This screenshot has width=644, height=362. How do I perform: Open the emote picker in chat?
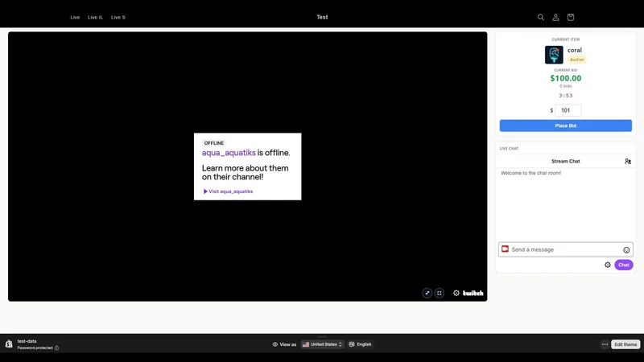coord(626,250)
